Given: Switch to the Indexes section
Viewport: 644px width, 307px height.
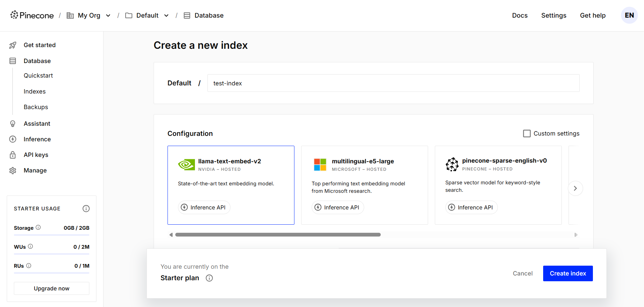Looking at the screenshot, I should click(35, 91).
